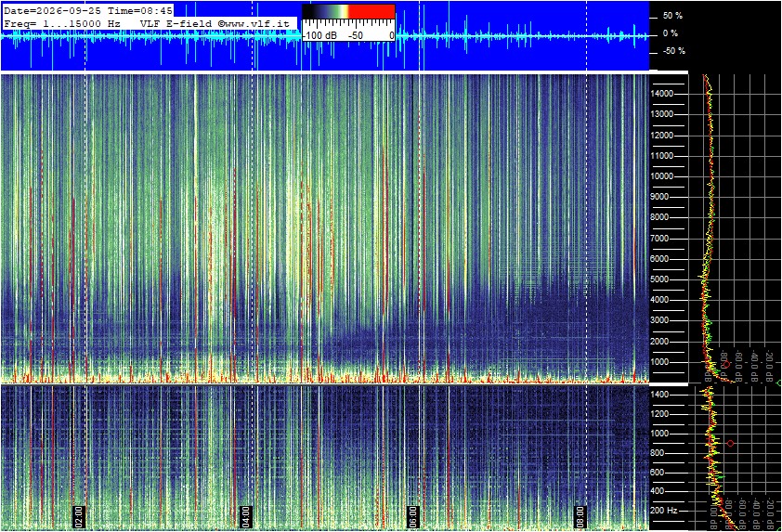Click the '0 %' amplitude axis label
Screen dimensions: 782x532
(x=671, y=33)
